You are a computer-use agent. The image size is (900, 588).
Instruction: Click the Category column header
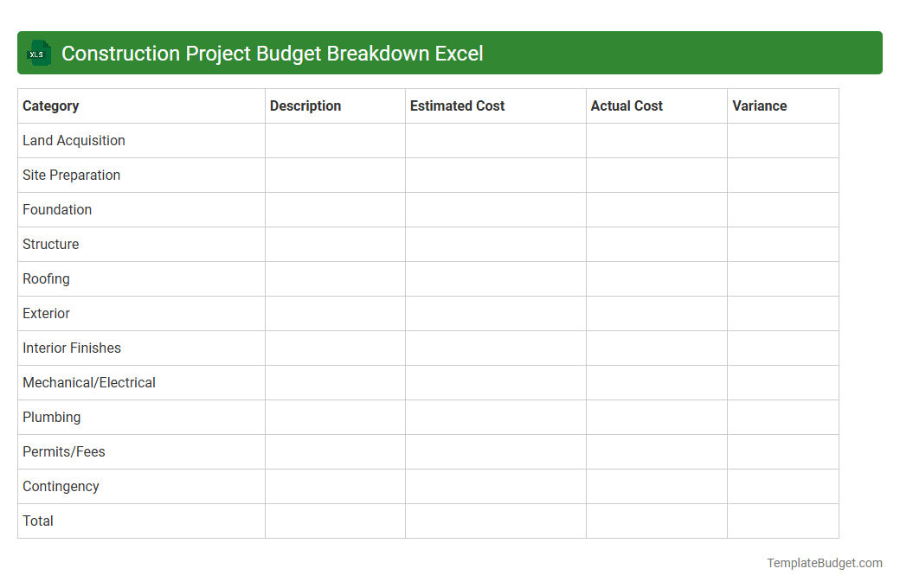[x=50, y=105]
